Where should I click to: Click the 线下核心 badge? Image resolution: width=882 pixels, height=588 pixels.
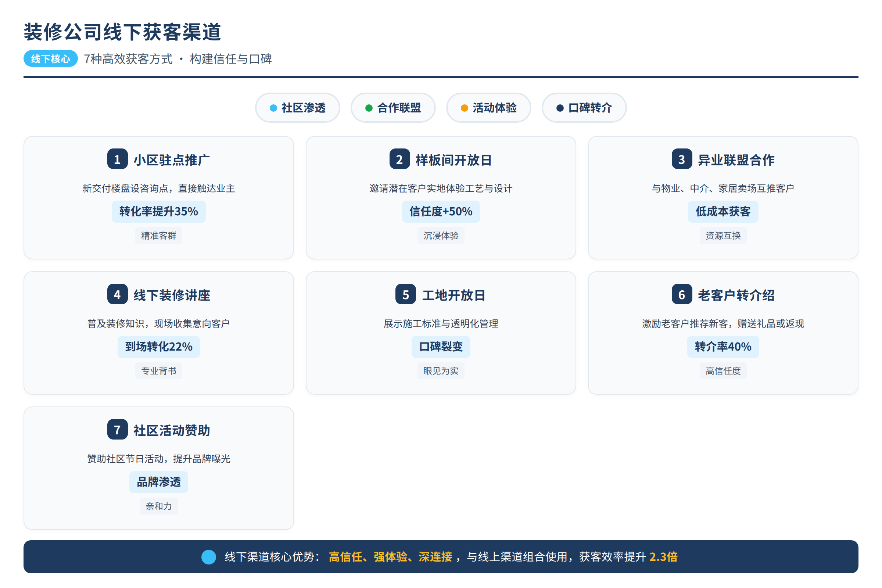pos(51,59)
